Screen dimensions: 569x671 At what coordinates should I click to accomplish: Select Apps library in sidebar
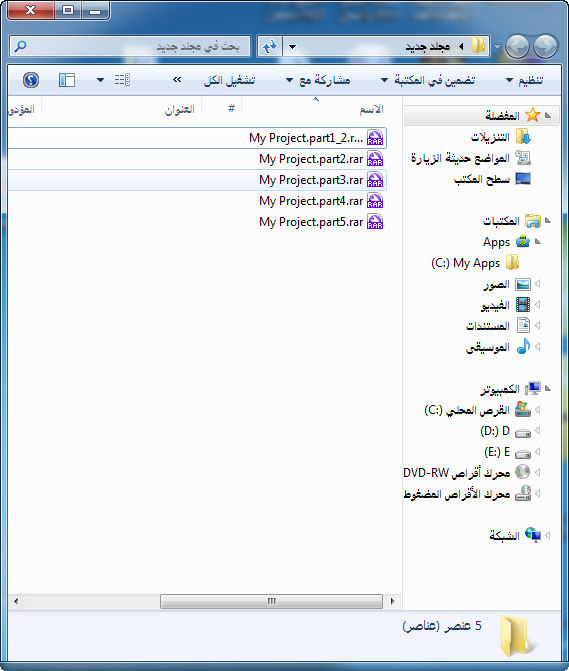(506, 242)
